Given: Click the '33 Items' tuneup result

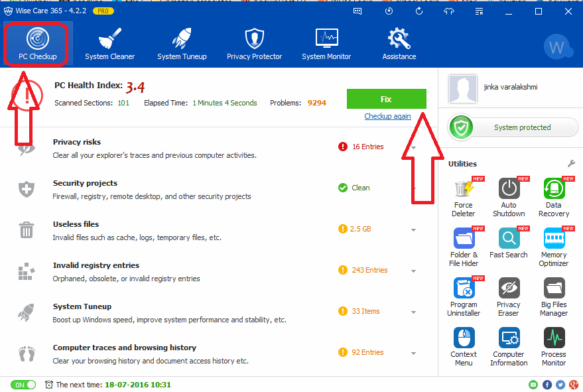Looking at the screenshot, I should point(366,311).
